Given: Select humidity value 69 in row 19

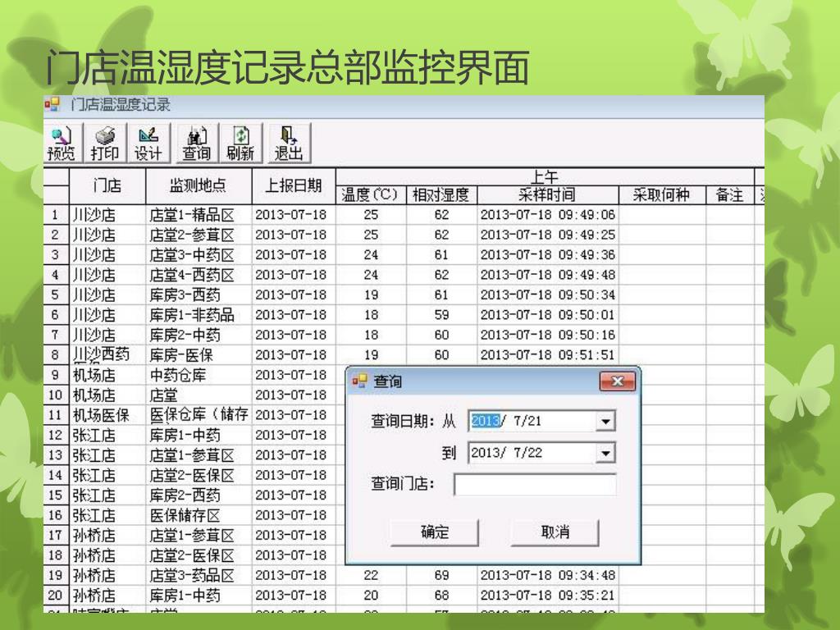Looking at the screenshot, I should pos(441,575).
